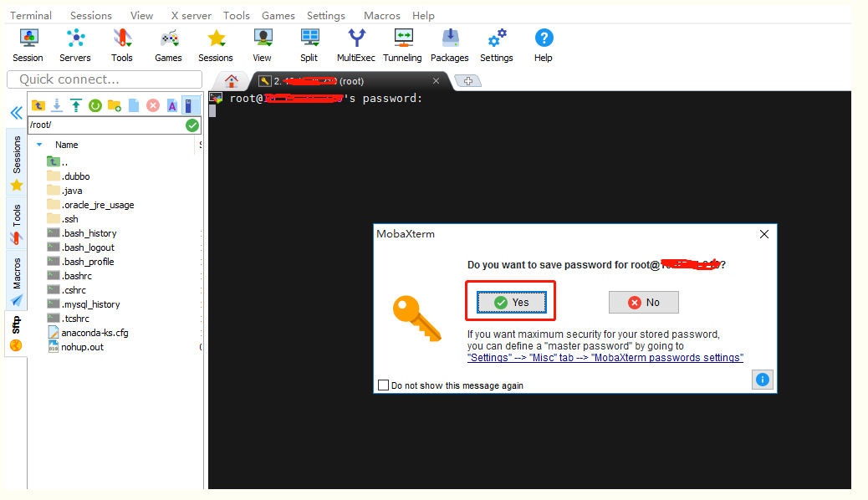Open the MultiExec toolbar icon
Image resolution: width=868 pixels, height=500 pixels.
[x=356, y=45]
